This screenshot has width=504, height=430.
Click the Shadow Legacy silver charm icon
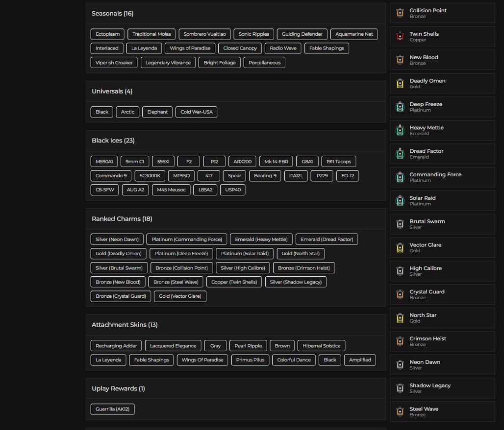[x=400, y=388]
